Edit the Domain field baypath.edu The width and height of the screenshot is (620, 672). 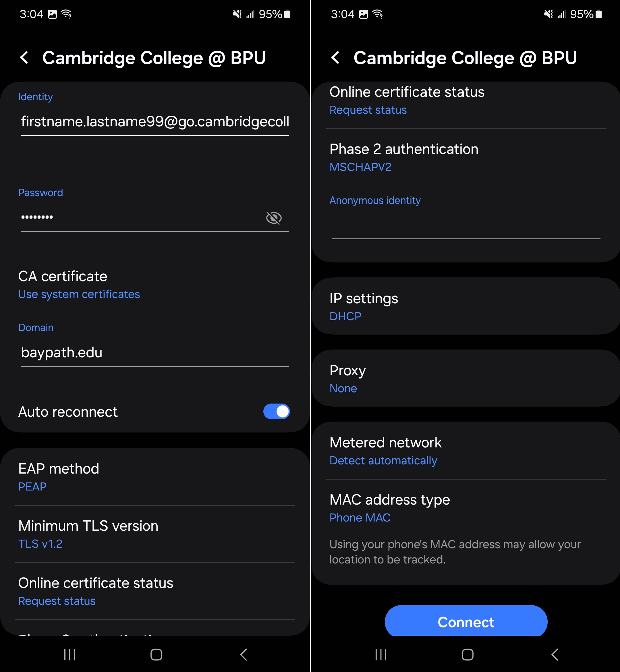click(x=155, y=353)
